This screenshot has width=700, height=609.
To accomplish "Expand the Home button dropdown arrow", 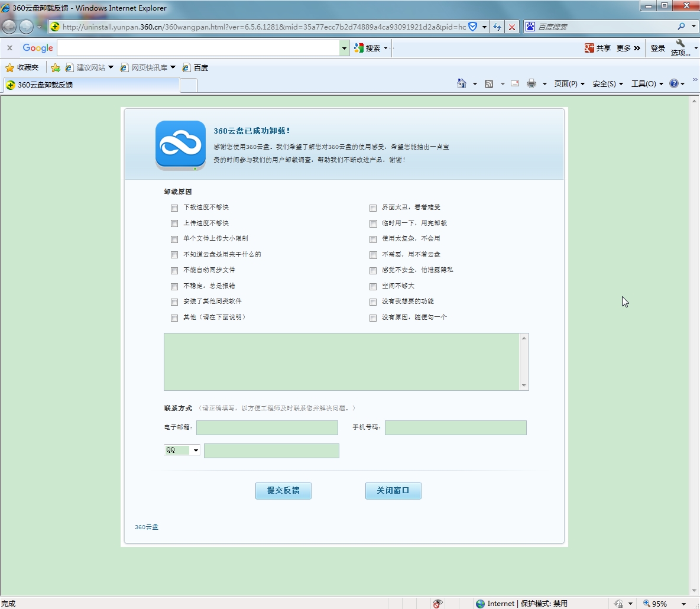I will pos(475,84).
